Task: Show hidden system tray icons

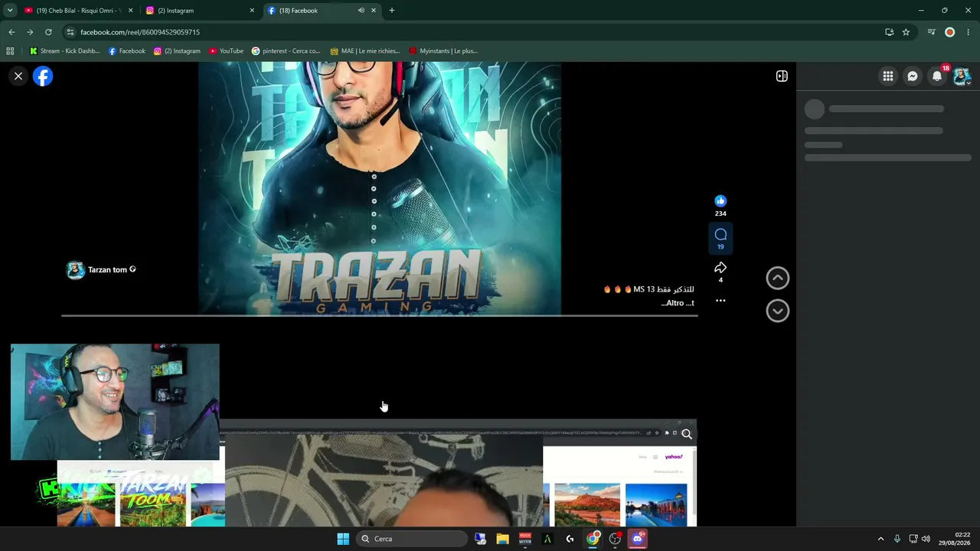Action: point(880,539)
